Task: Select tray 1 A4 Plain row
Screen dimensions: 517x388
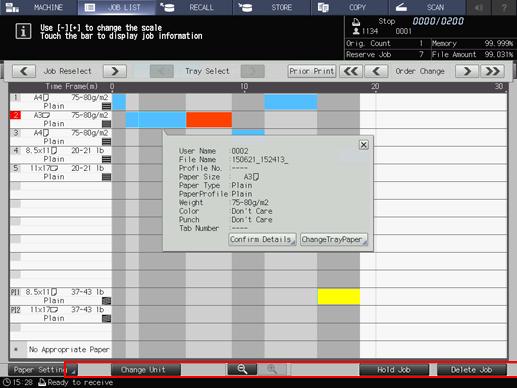Action: click(61, 102)
